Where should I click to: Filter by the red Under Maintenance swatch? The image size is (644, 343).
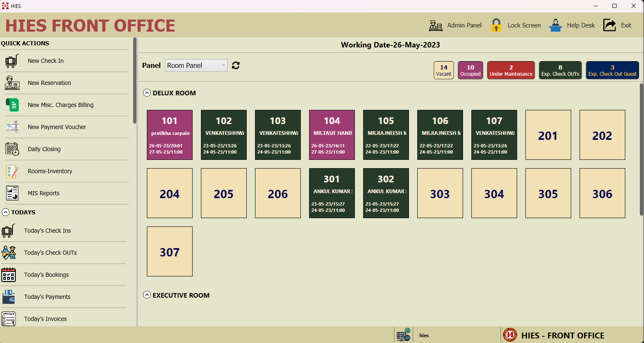point(511,70)
